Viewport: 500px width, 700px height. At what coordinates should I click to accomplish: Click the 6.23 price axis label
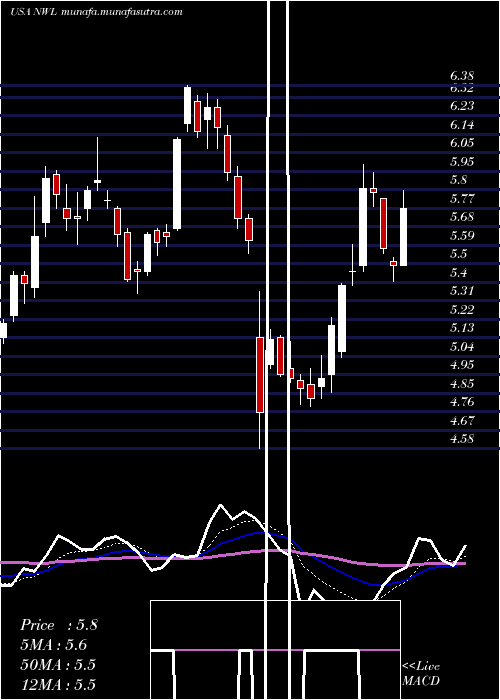point(462,106)
